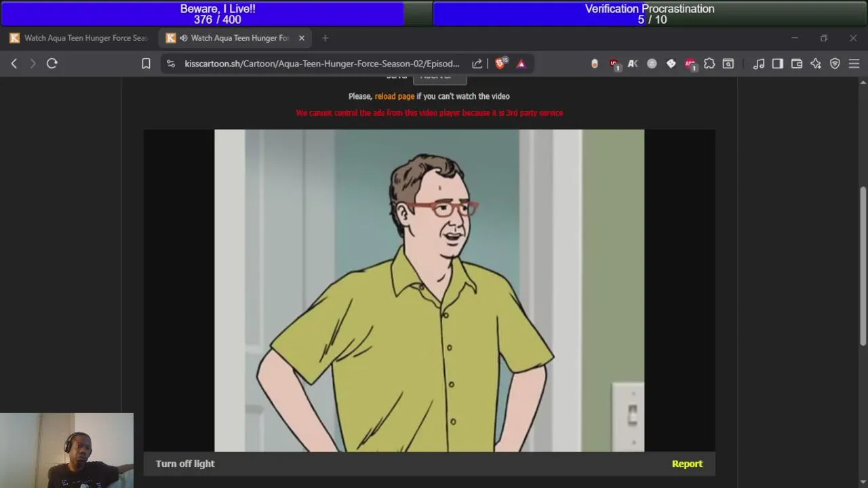Minimize the browser window

pyautogui.click(x=794, y=38)
